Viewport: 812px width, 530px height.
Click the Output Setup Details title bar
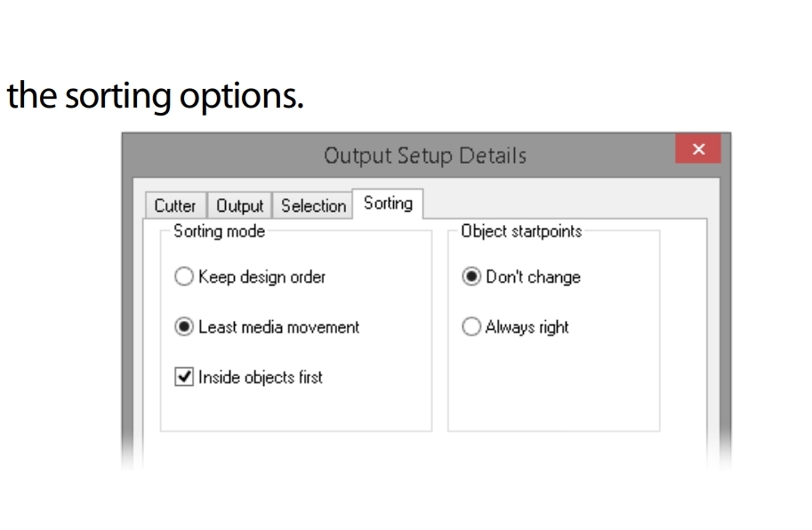tap(424, 156)
